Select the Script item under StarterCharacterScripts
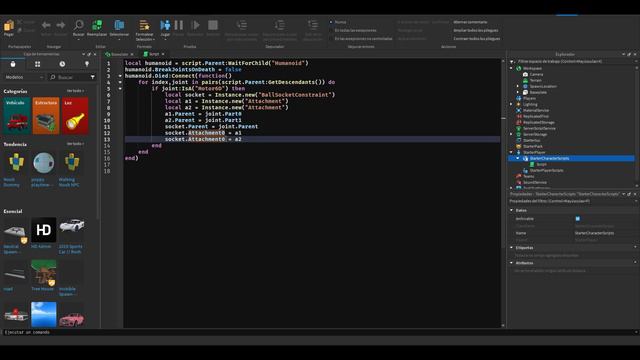The height and width of the screenshot is (360, 640). (539, 164)
